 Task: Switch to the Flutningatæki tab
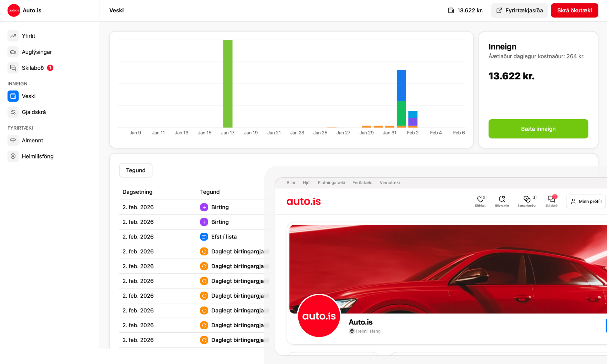[x=331, y=183]
